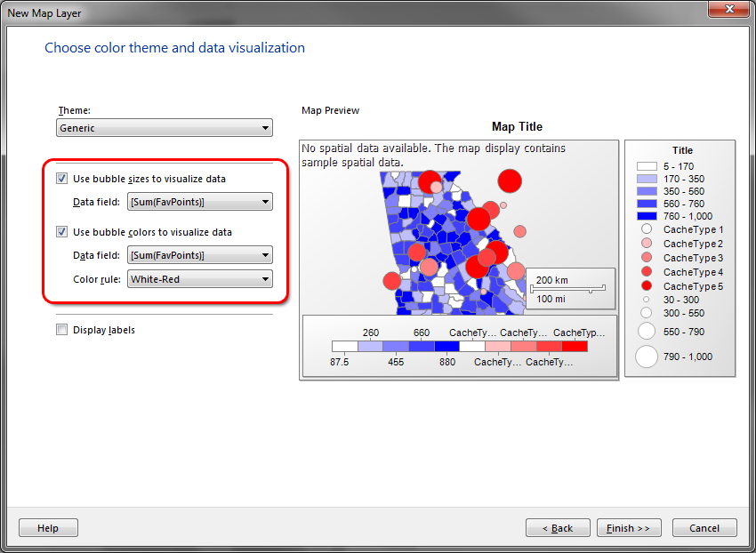This screenshot has height=553, width=756.
Task: Click the 200 km distance scale bar
Action: pos(570,288)
